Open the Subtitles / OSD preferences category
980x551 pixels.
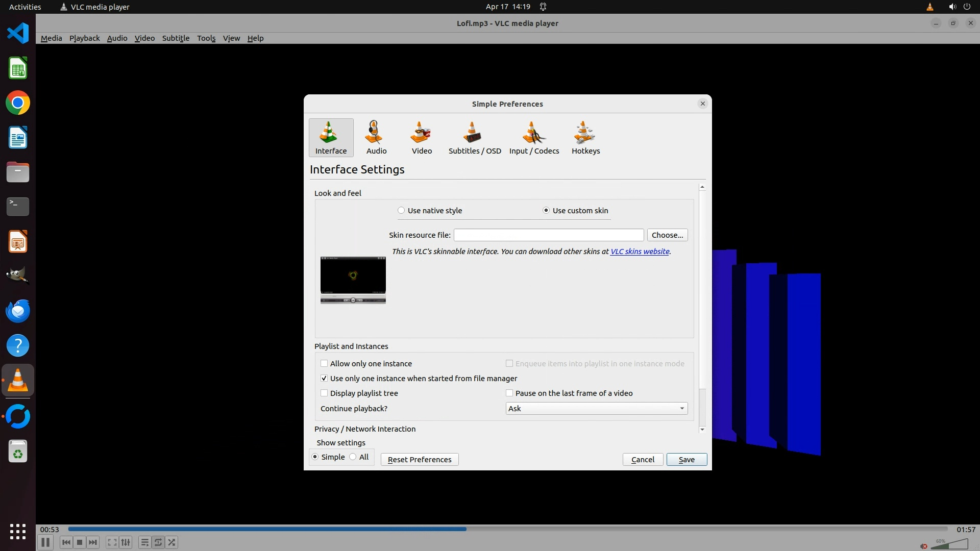pyautogui.click(x=474, y=137)
